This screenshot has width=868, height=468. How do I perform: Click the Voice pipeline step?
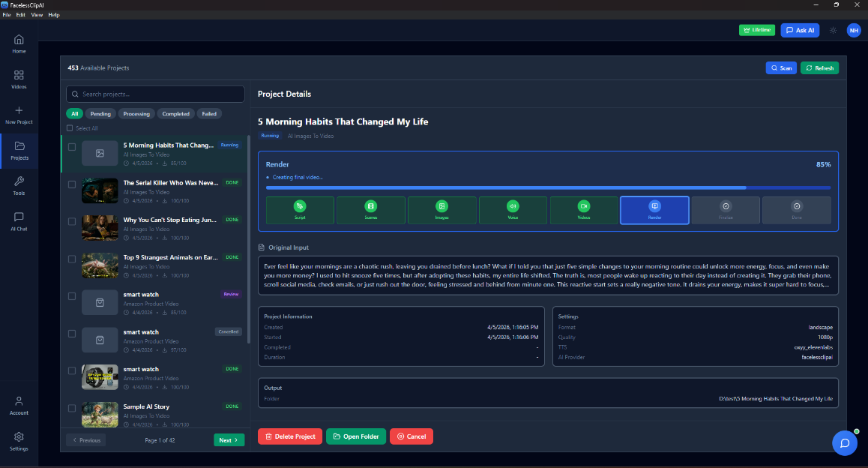(513, 210)
